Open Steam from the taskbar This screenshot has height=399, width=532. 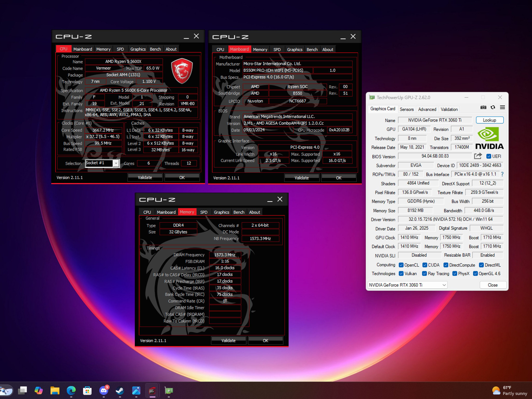coord(120,390)
